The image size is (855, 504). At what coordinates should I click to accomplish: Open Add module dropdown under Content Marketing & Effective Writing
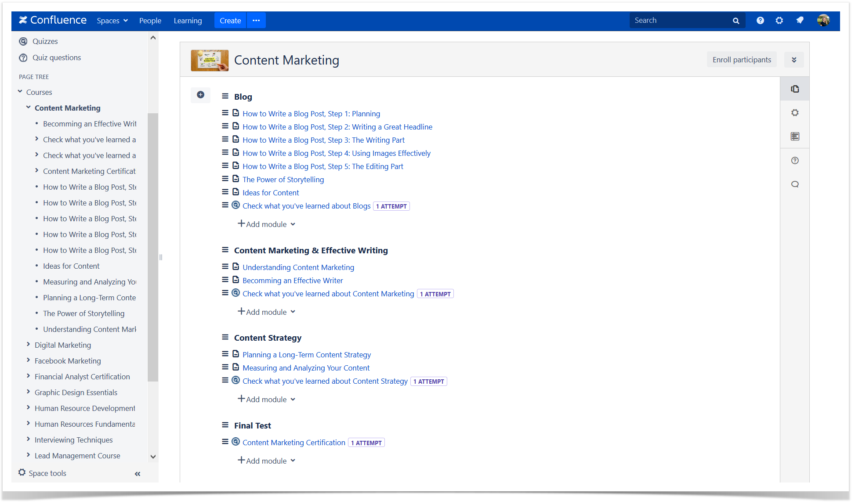click(x=267, y=312)
